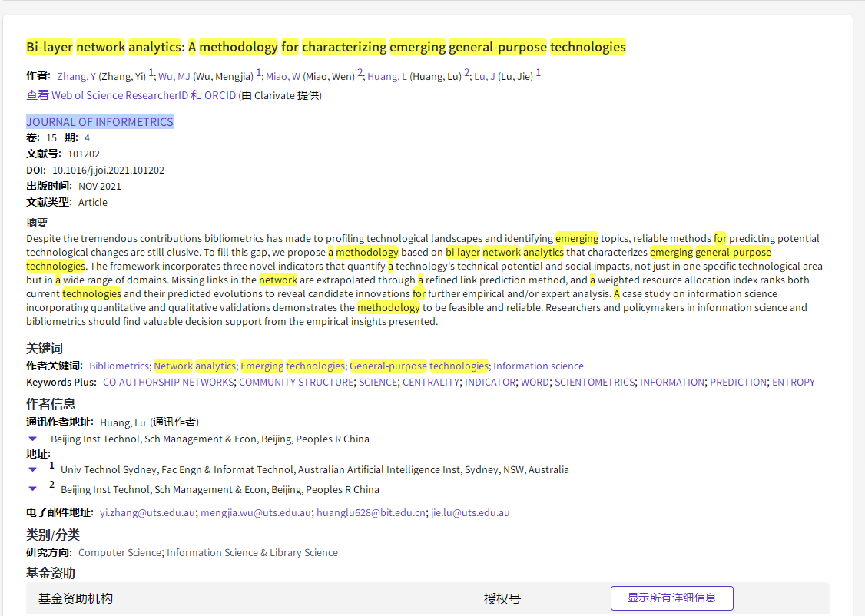The image size is (865, 616).
Task: Open author link Miao, W
Action: pos(283,76)
